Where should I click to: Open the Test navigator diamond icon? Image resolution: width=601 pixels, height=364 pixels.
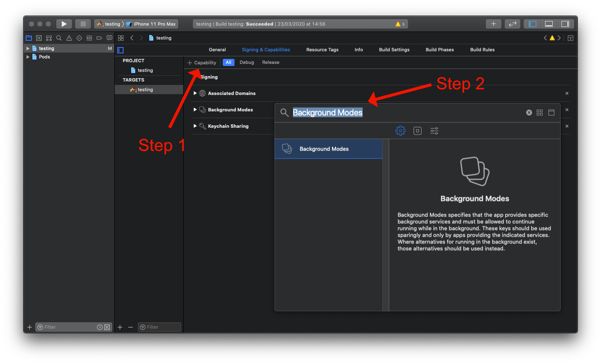[x=79, y=38]
